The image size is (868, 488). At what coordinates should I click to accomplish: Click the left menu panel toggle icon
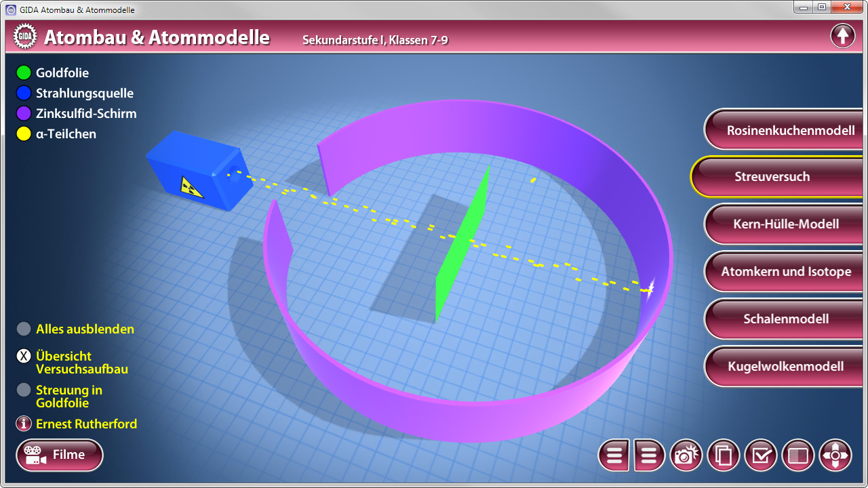pyautogui.click(x=614, y=455)
